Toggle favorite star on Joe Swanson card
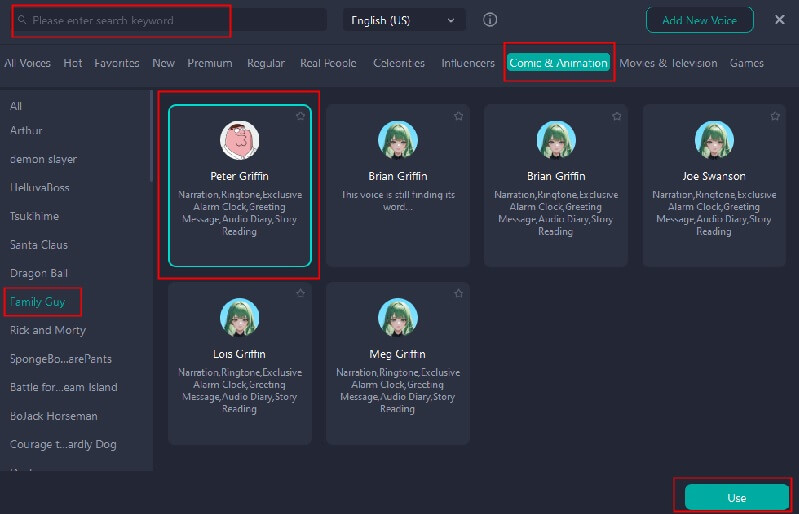The image size is (799, 514). click(774, 116)
